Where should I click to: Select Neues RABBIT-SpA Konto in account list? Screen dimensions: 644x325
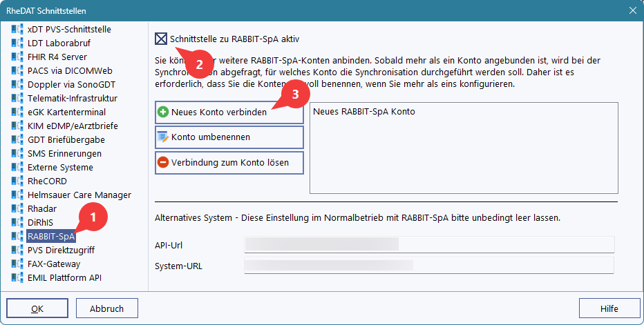[x=364, y=112]
